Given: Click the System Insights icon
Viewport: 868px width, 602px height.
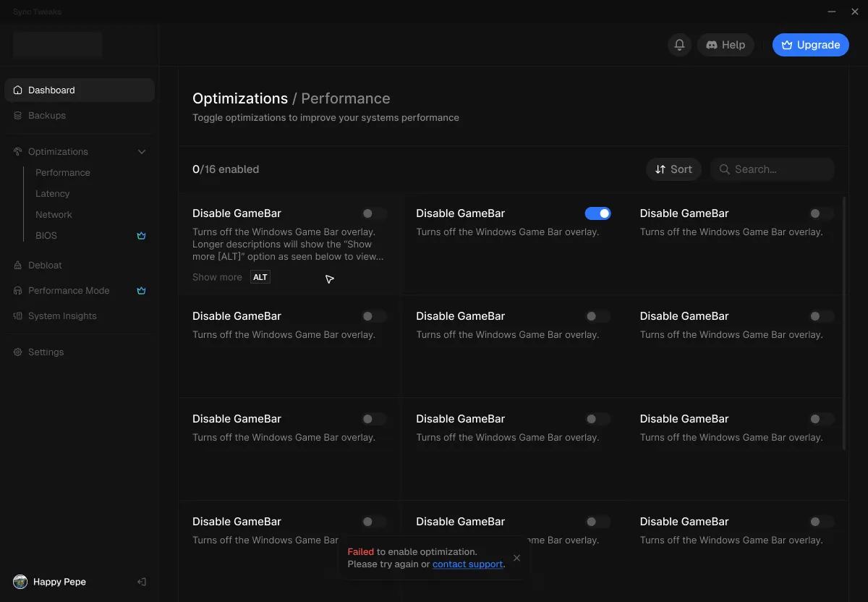Looking at the screenshot, I should pyautogui.click(x=17, y=315).
